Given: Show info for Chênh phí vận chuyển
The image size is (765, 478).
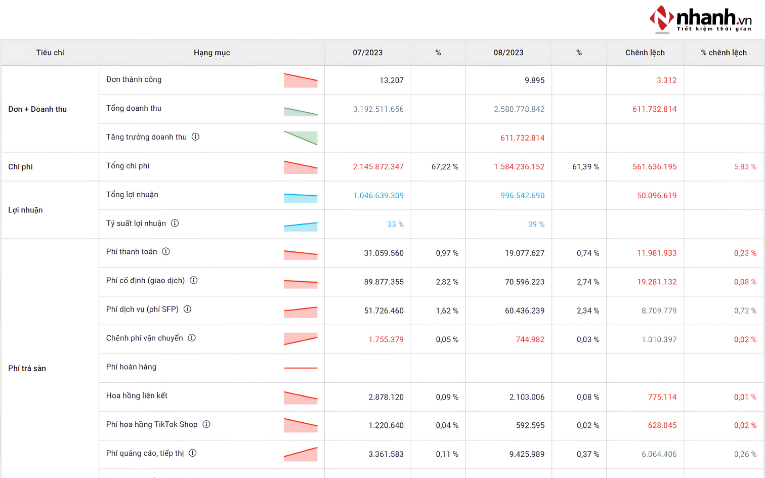Looking at the screenshot, I should [192, 338].
